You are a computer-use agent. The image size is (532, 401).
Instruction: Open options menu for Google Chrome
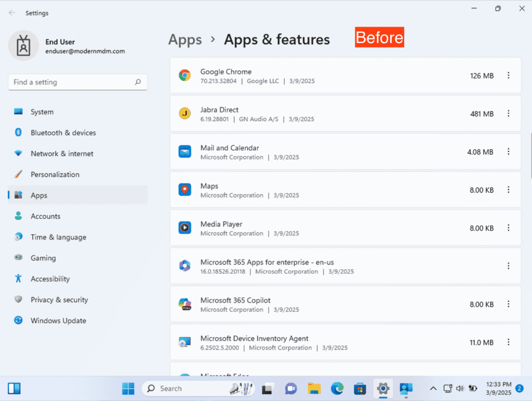[508, 76]
